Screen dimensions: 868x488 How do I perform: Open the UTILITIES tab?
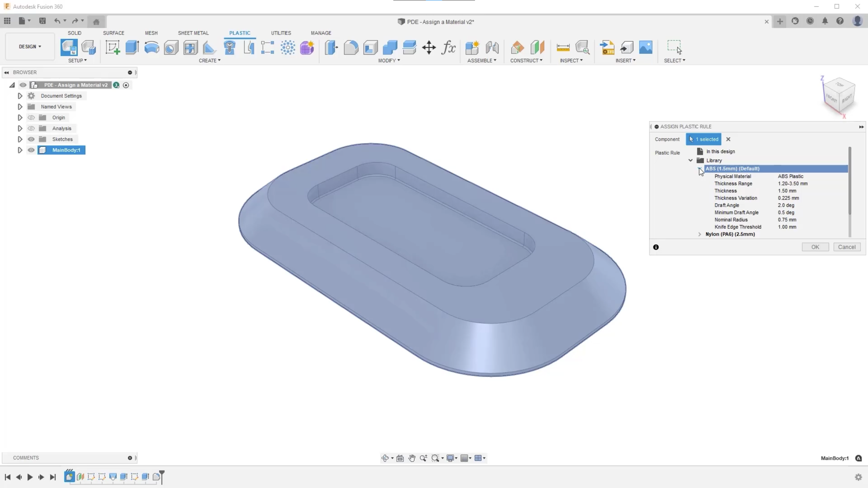(x=281, y=33)
